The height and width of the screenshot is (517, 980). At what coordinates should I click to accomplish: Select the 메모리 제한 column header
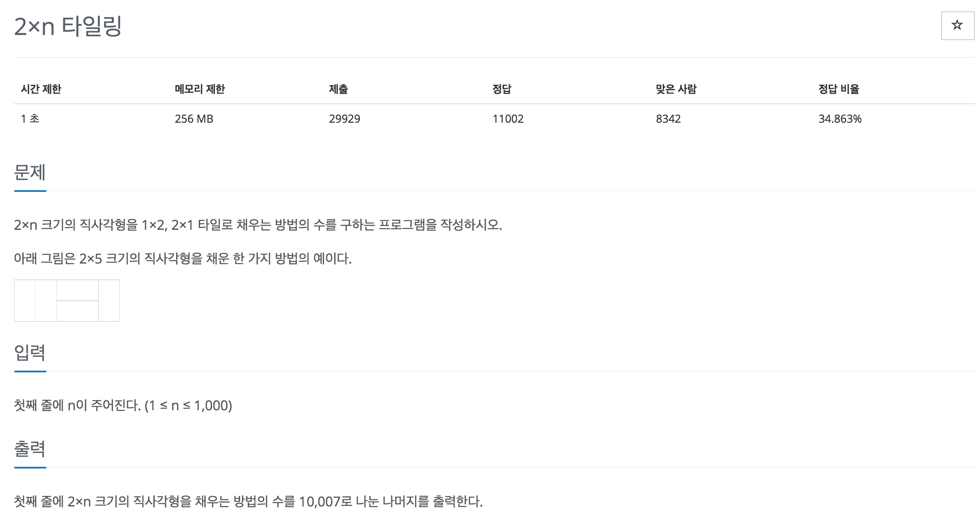200,89
